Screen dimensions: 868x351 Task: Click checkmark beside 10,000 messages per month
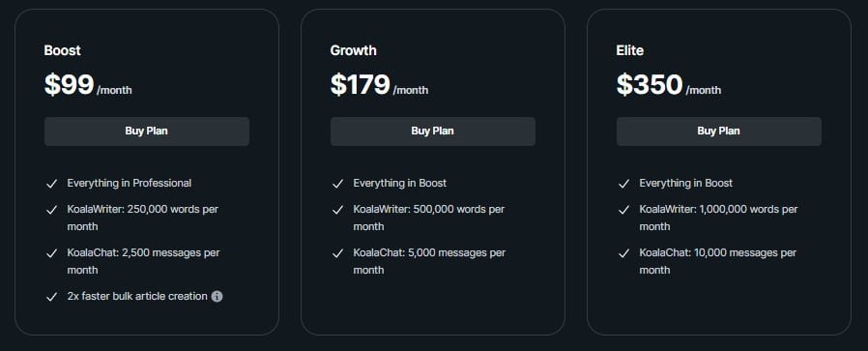tap(623, 253)
